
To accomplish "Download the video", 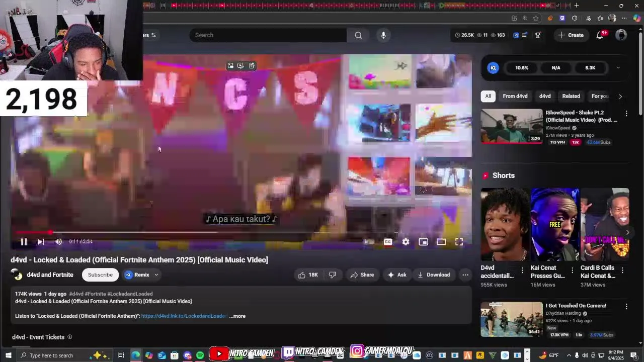I will pyautogui.click(x=434, y=275).
